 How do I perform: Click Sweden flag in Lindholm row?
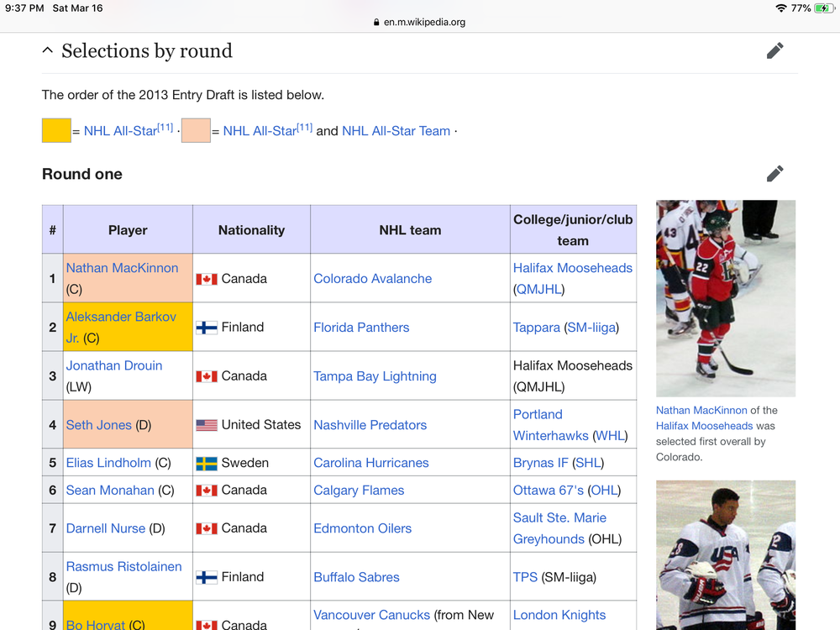point(207,464)
